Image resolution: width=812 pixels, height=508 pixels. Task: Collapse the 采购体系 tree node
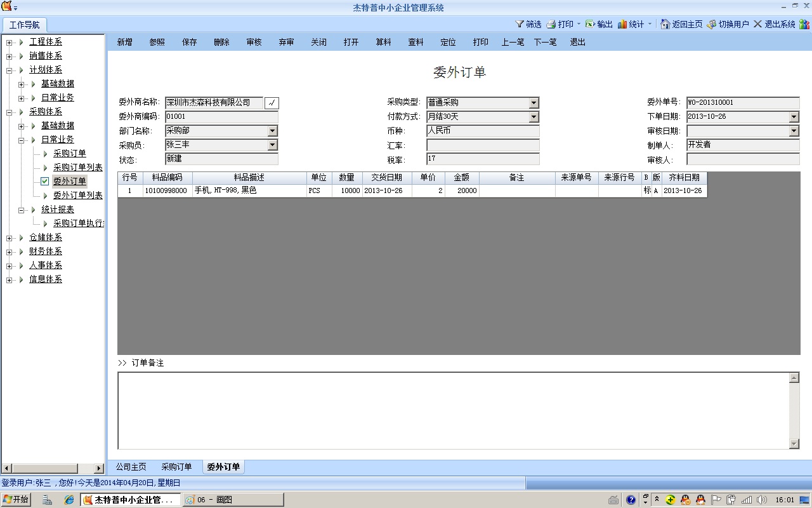click(10, 112)
